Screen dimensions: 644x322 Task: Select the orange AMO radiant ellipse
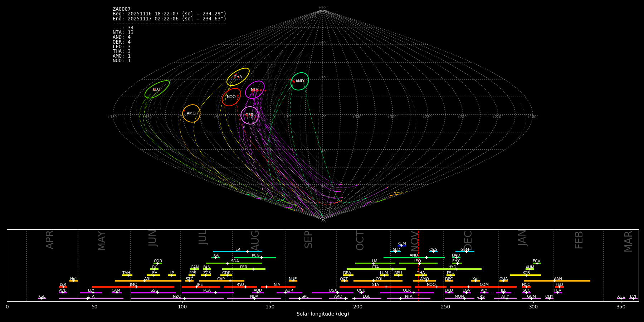pyautogui.click(x=191, y=113)
